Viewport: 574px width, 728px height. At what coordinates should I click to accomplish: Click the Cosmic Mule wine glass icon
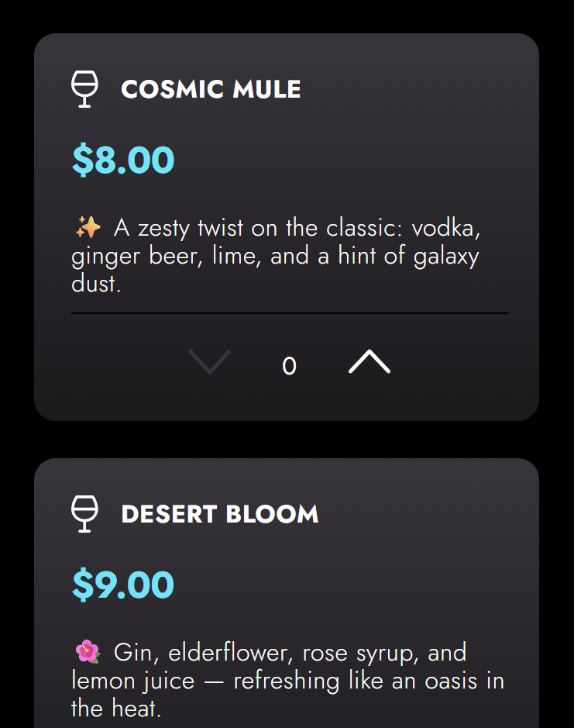click(x=84, y=89)
